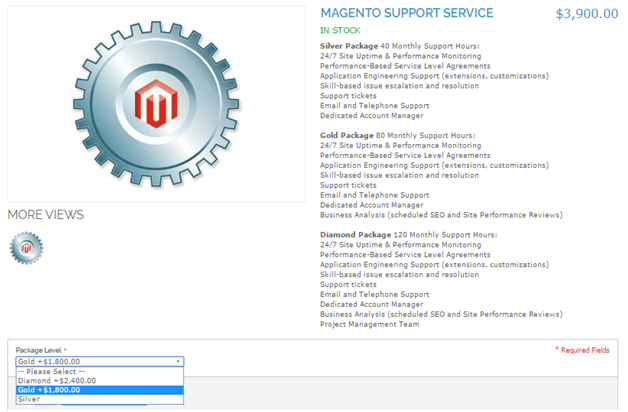Click the 'Silver Package' heading
This screenshot has width=628, height=412.
(349, 46)
